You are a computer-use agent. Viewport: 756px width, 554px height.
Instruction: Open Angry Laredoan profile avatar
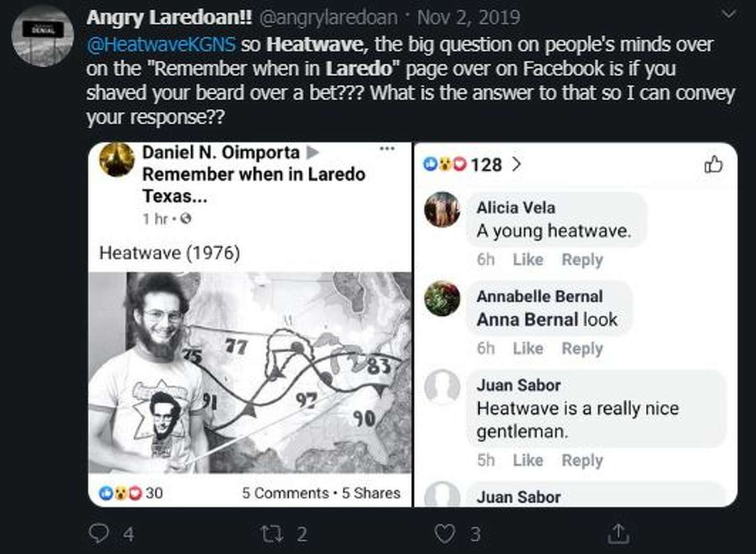pos(43,35)
